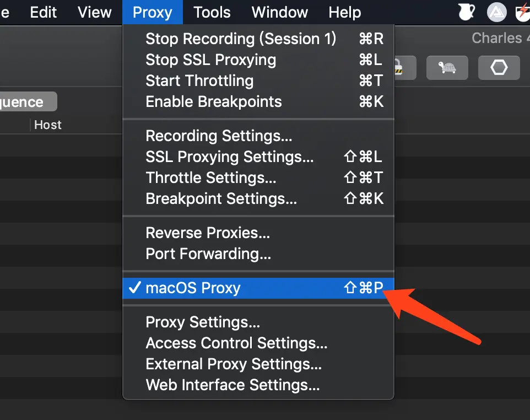Click the round triangle-logo menu bar icon

point(496,12)
